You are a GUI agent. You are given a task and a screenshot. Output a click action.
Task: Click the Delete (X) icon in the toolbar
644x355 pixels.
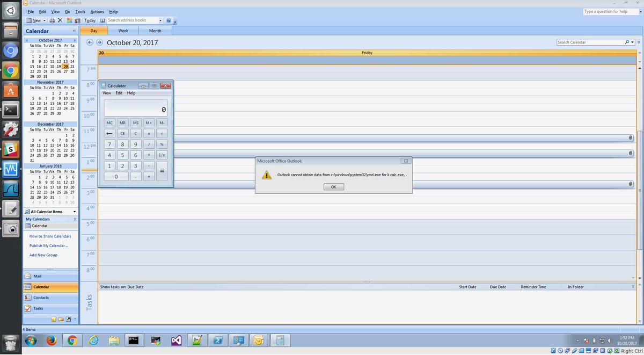(x=60, y=20)
